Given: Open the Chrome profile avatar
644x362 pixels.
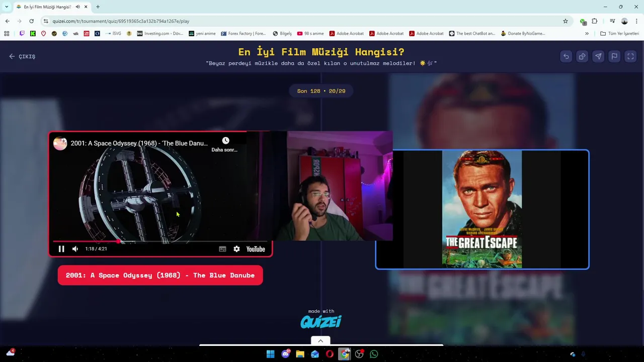Looking at the screenshot, I should (624, 21).
